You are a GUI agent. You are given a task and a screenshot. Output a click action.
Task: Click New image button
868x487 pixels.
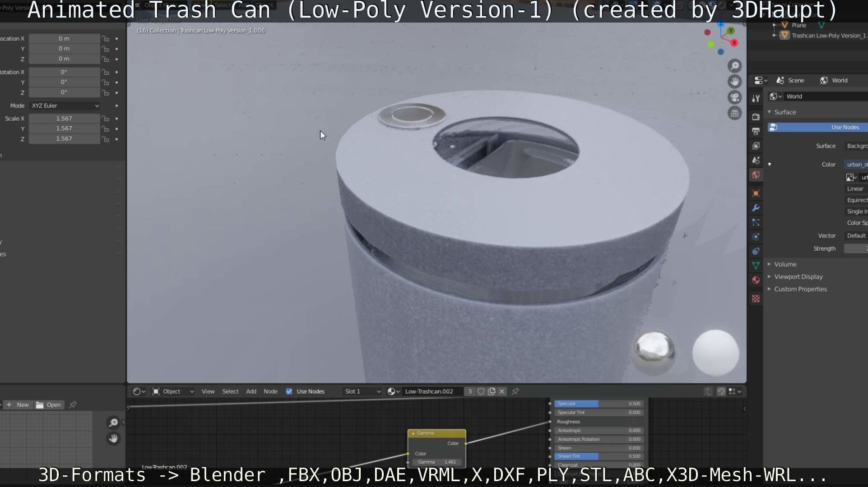(x=18, y=405)
